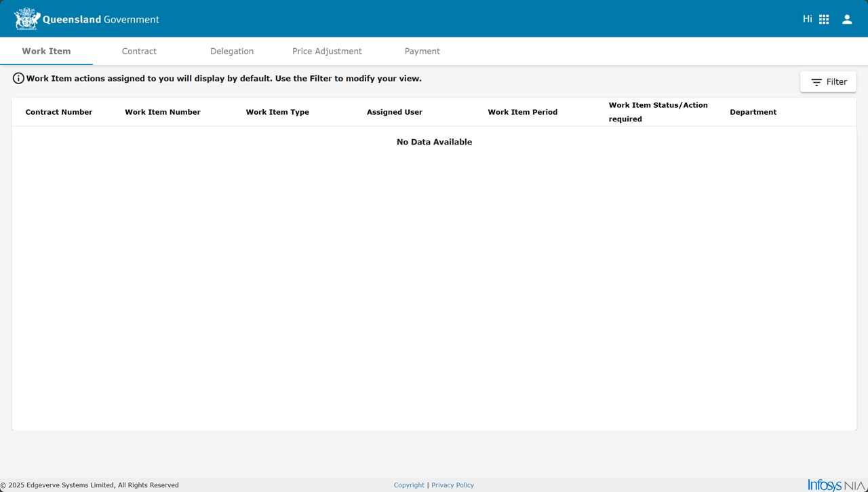
Task: Click the Work Item Number column header
Action: (163, 113)
